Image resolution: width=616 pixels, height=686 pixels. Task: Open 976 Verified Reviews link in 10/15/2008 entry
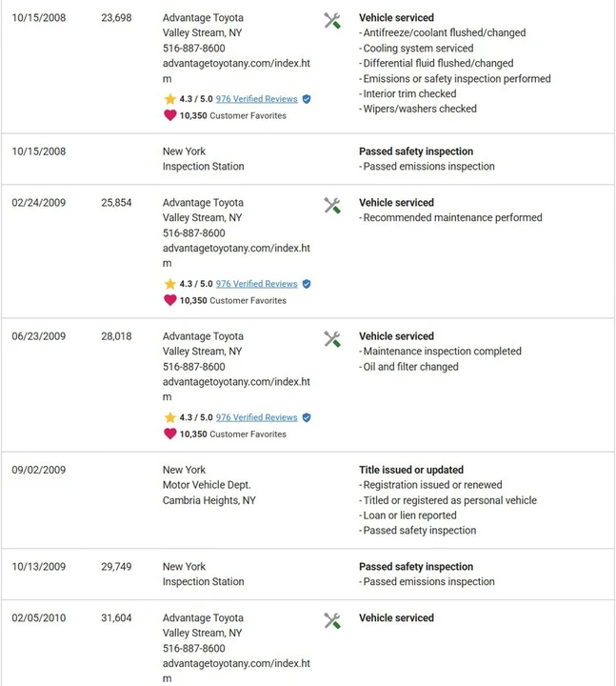click(257, 99)
